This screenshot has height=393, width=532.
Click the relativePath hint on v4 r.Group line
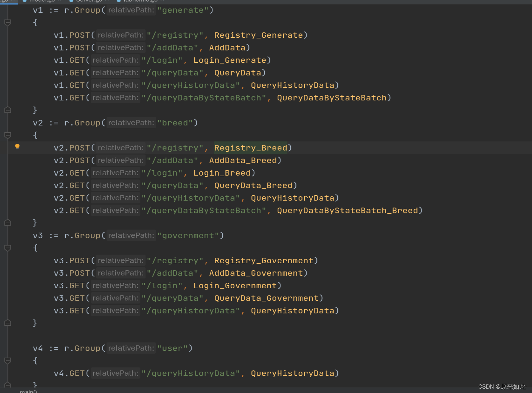tap(131, 348)
